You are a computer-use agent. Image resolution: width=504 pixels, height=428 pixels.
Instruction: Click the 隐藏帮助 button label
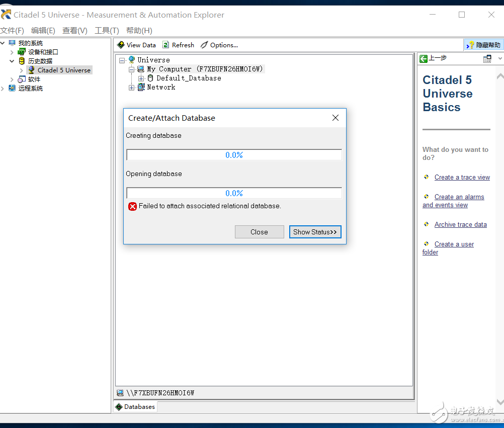pos(488,45)
